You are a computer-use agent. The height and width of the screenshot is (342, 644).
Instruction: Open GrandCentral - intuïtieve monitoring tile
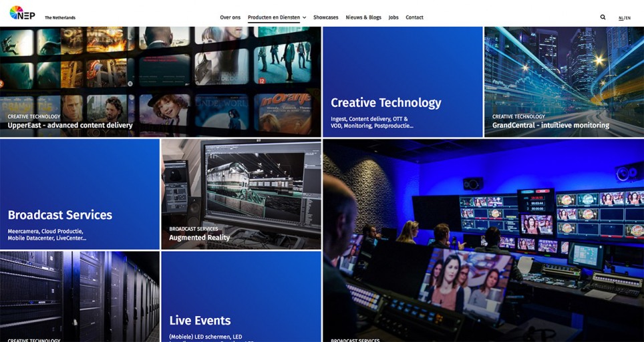tap(565, 81)
